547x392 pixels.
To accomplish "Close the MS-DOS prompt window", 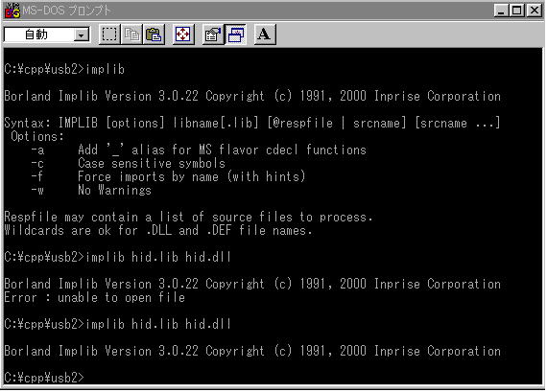I will point(535,11).
